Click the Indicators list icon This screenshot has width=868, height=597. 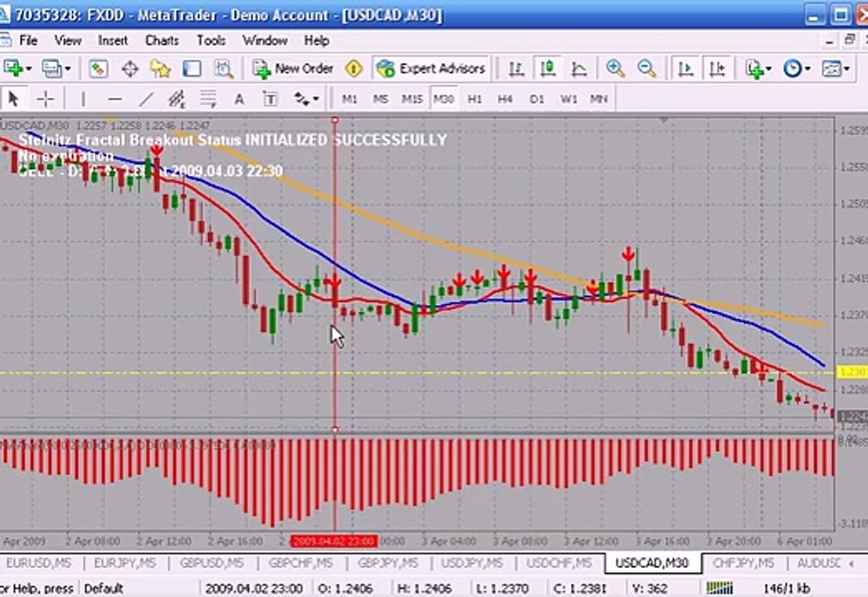(x=753, y=69)
